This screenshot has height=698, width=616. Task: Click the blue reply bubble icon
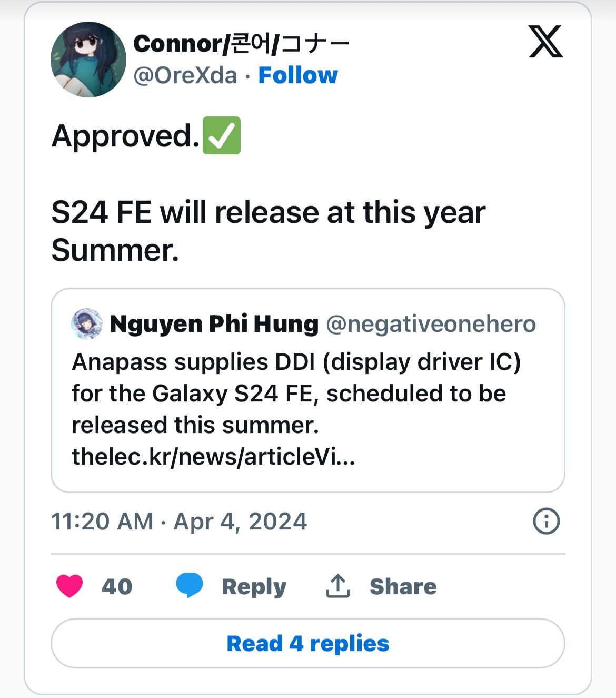pos(190,586)
